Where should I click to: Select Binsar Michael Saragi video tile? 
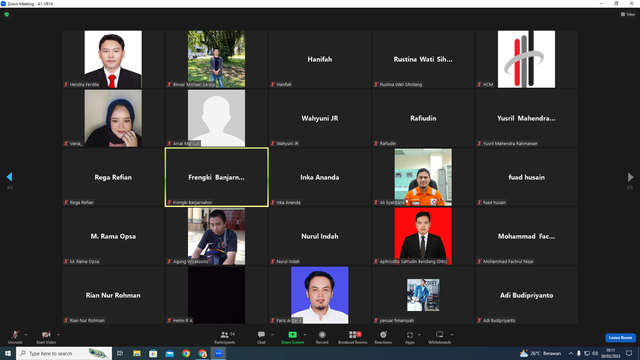(216, 59)
